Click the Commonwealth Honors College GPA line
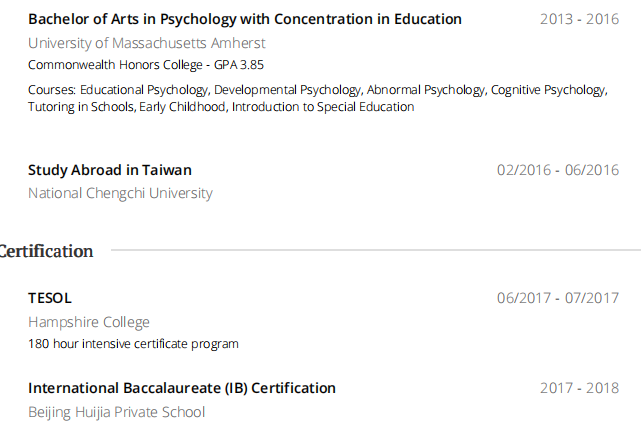The image size is (641, 429). [x=146, y=64]
